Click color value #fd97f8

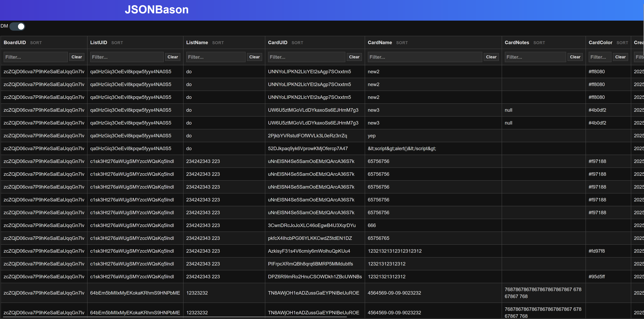point(596,251)
